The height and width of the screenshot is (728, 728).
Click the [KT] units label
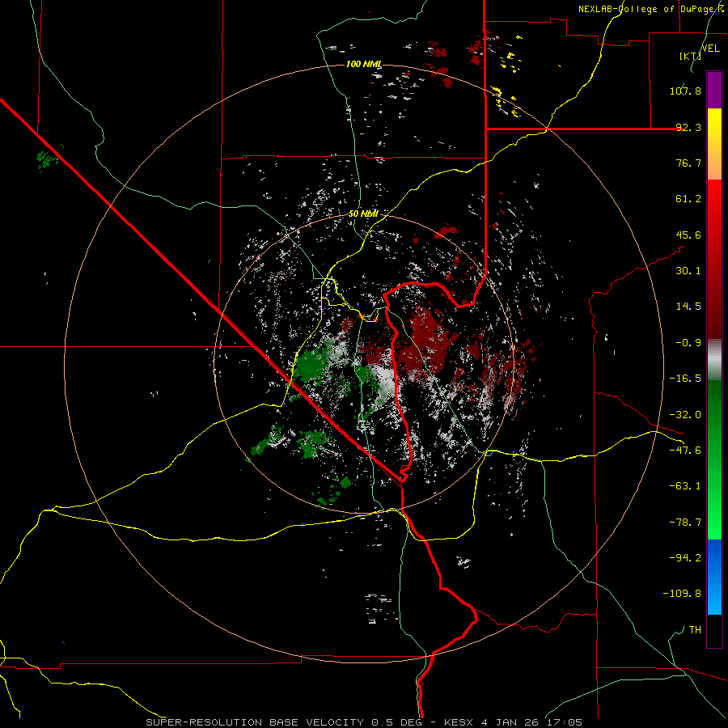pos(690,56)
